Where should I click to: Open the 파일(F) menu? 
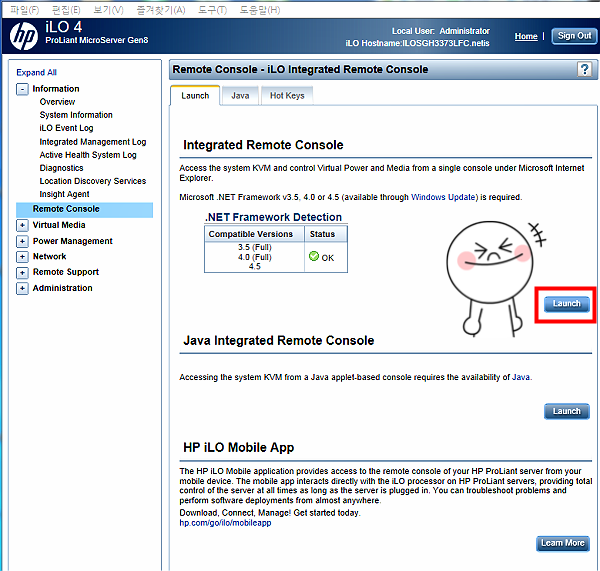click(x=24, y=10)
